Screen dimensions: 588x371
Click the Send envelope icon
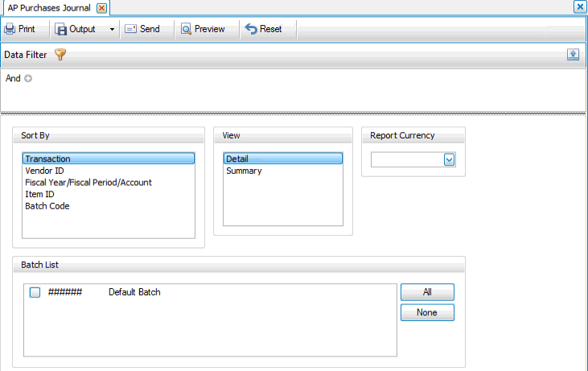[130, 29]
